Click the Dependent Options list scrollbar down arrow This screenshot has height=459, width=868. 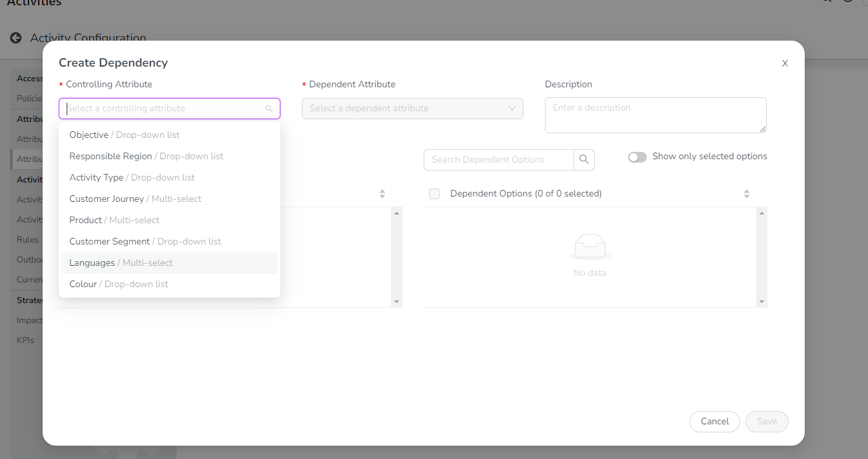[762, 302]
